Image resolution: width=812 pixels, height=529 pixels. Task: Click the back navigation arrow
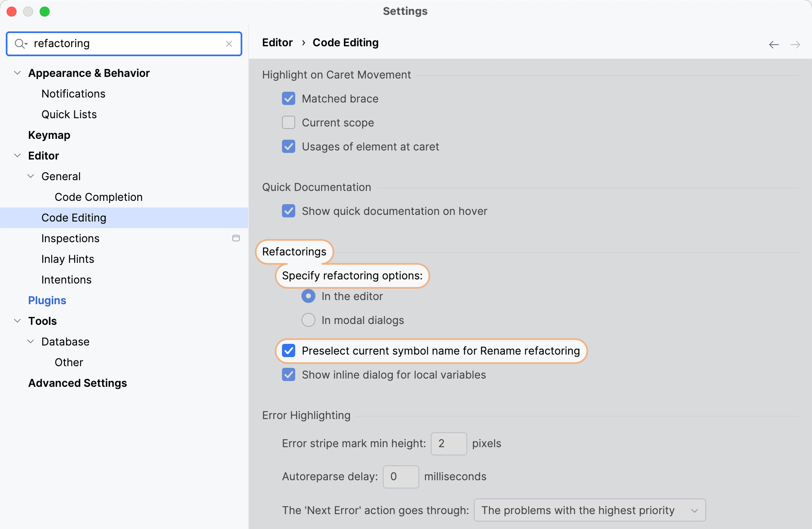point(774,44)
